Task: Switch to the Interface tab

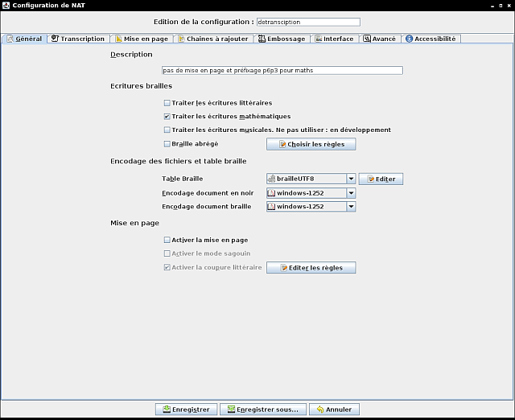Action: coord(333,39)
